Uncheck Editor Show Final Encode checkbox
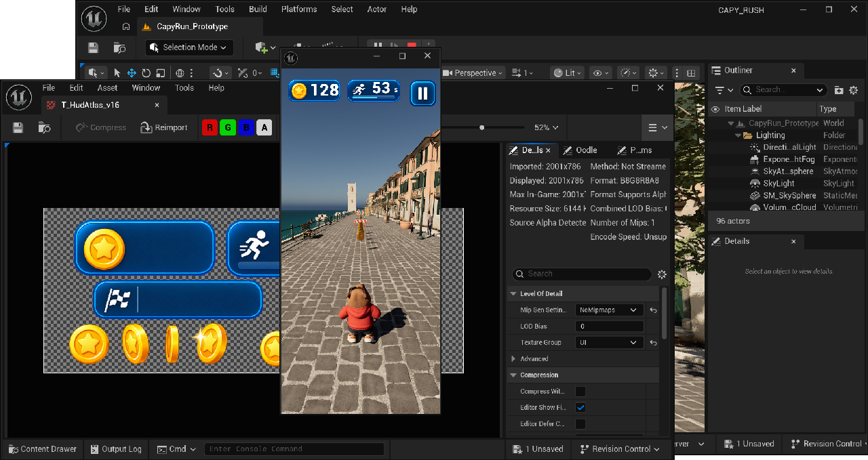 tap(580, 407)
